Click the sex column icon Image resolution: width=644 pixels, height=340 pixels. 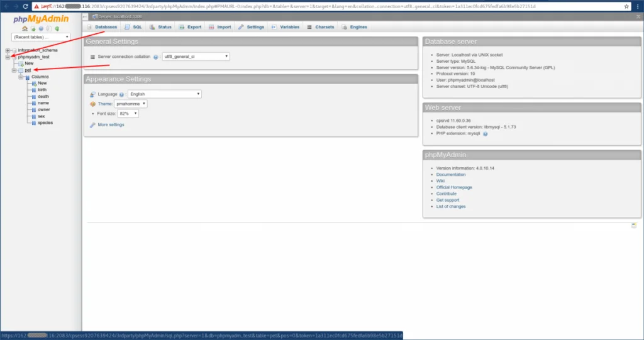[34, 116]
